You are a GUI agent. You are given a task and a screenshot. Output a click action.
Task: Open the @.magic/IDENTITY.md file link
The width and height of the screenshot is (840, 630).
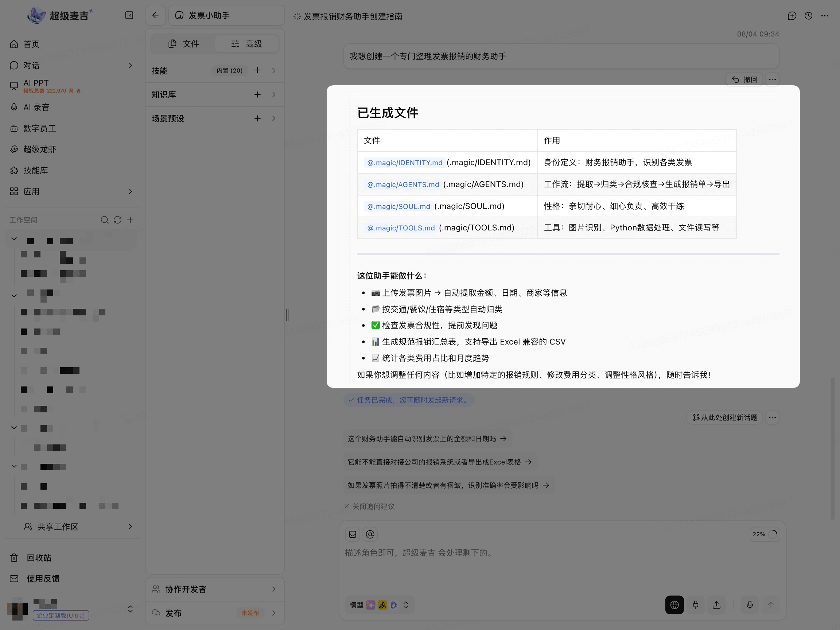point(404,163)
